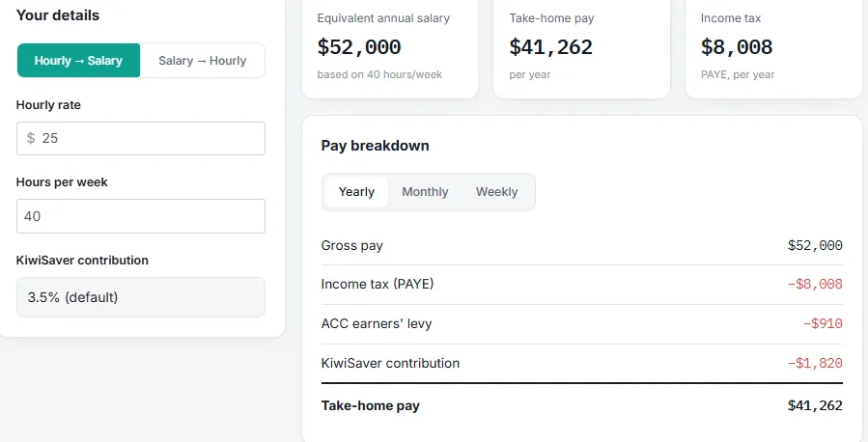Click the Gross pay row
This screenshot has width=868, height=442.
[x=582, y=246]
